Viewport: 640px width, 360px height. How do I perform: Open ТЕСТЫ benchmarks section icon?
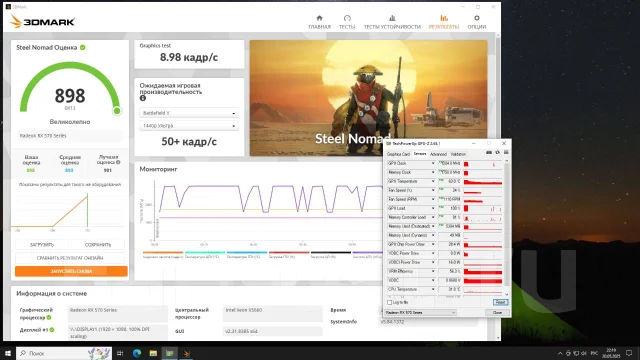click(347, 18)
